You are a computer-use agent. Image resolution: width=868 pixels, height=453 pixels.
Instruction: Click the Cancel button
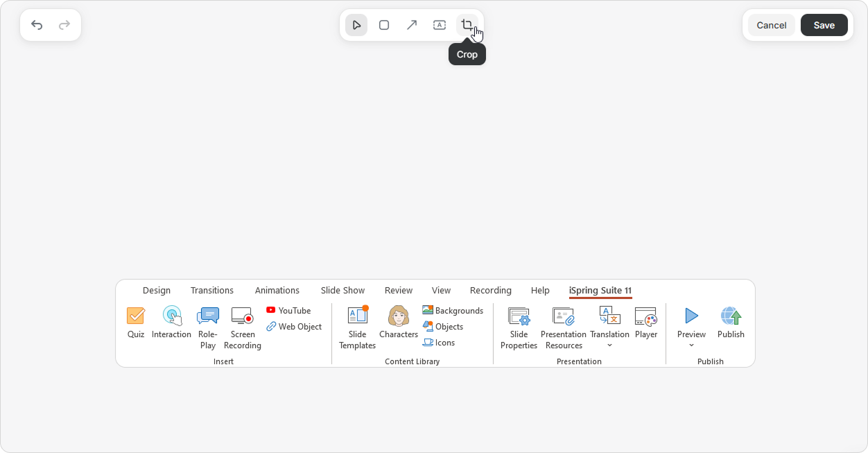771,25
